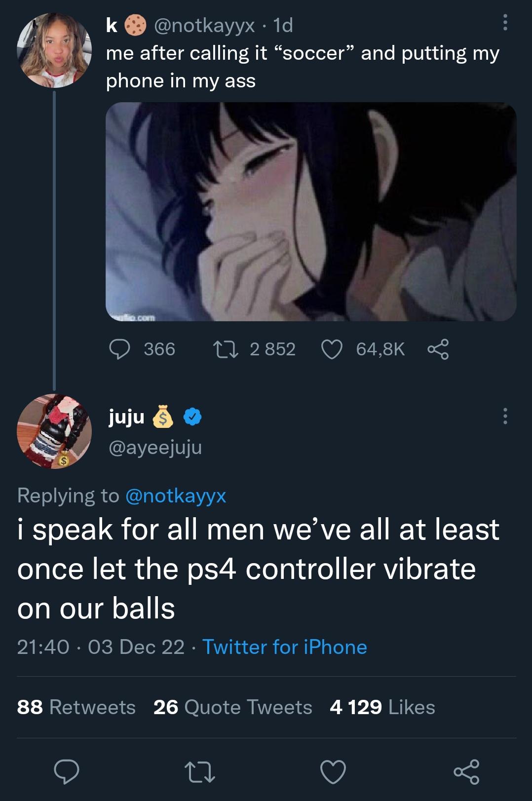Open k's profile picture

click(x=54, y=51)
